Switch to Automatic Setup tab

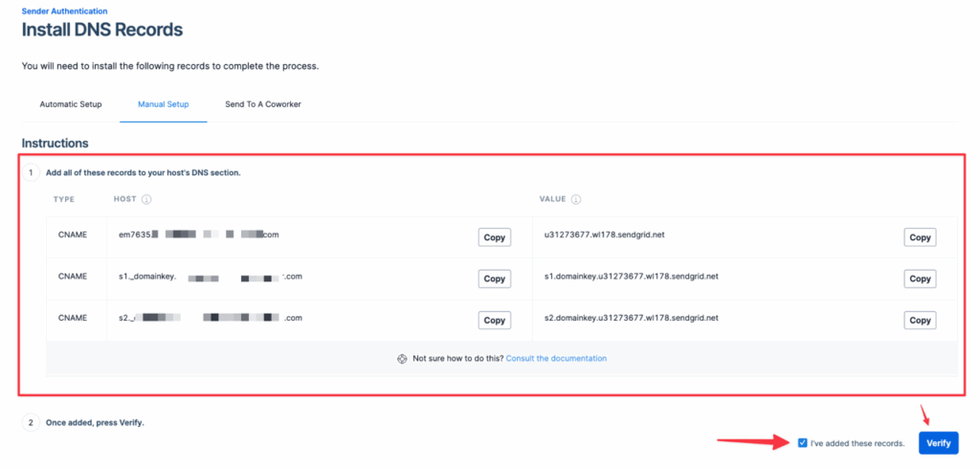tap(71, 104)
